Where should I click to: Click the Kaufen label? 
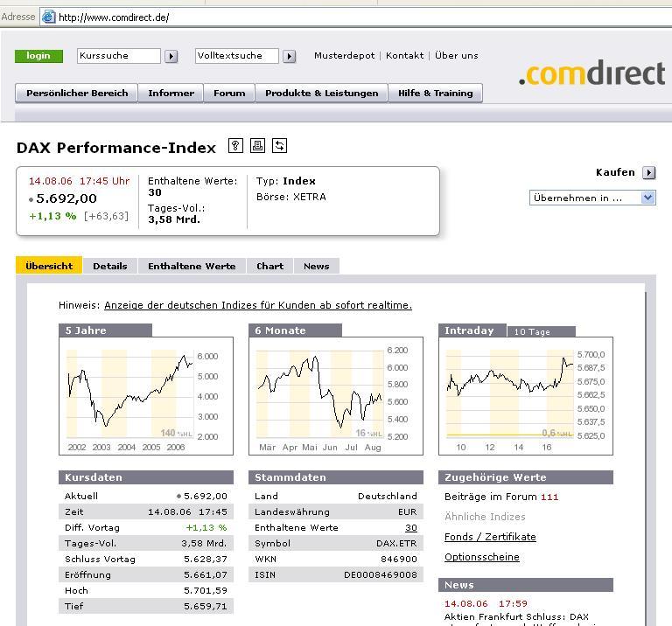click(615, 172)
